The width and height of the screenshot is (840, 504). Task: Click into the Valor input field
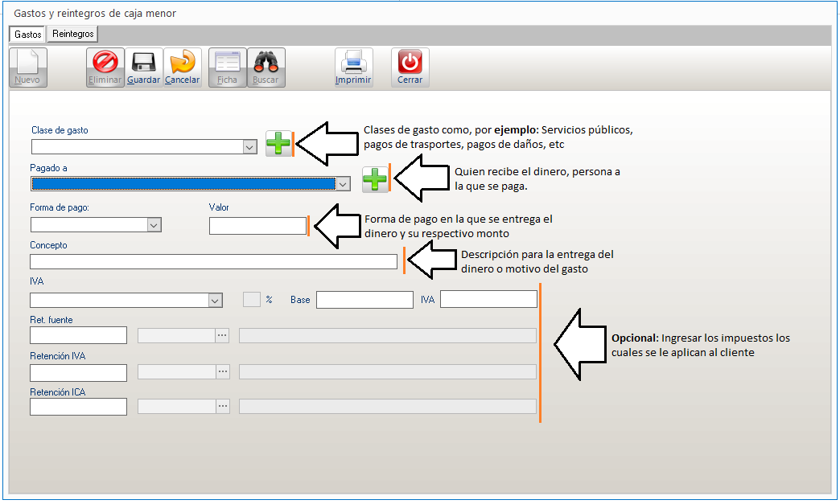coord(257,226)
